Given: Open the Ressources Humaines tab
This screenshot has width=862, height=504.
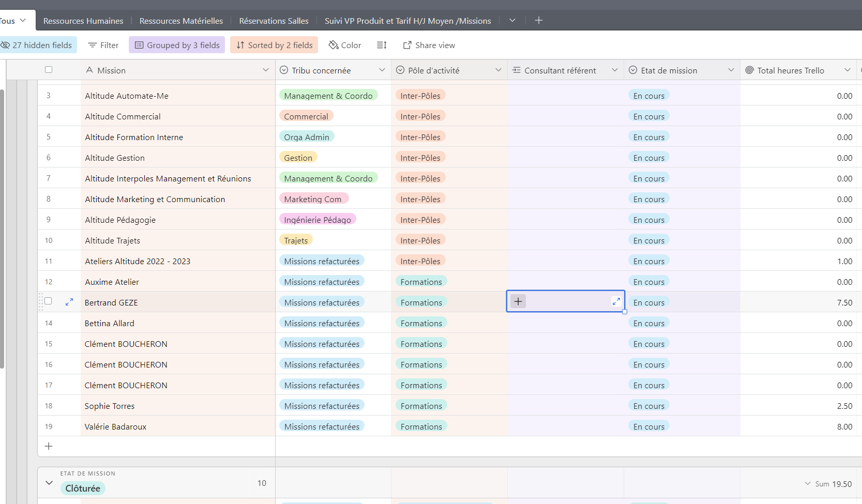Looking at the screenshot, I should pos(83,21).
